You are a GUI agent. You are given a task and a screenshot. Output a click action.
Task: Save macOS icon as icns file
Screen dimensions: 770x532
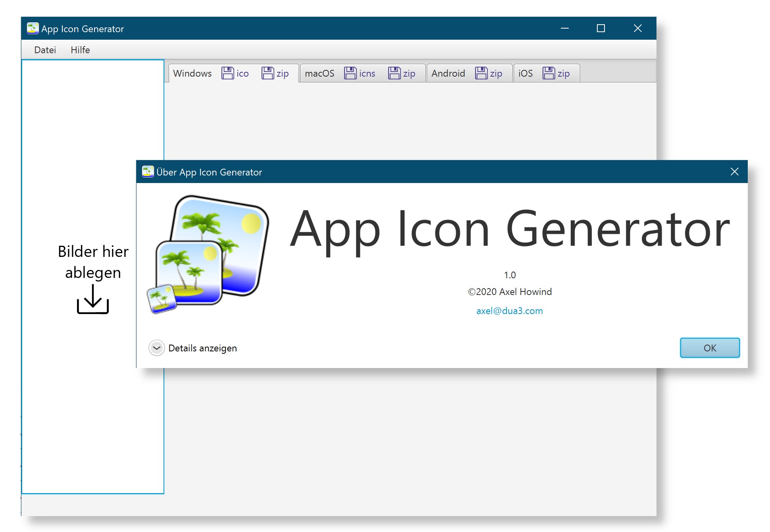360,73
